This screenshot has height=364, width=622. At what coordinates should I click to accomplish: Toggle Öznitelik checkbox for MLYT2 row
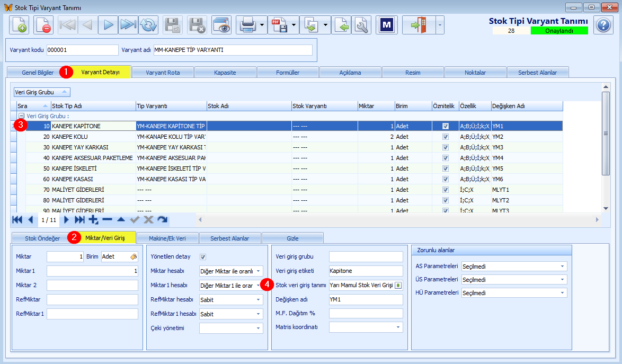coord(446,201)
